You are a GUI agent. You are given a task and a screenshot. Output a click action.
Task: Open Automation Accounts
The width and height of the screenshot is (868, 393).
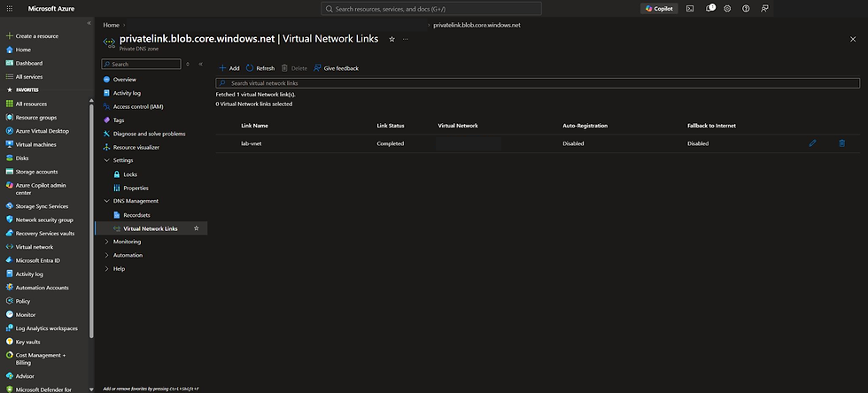tap(37, 288)
